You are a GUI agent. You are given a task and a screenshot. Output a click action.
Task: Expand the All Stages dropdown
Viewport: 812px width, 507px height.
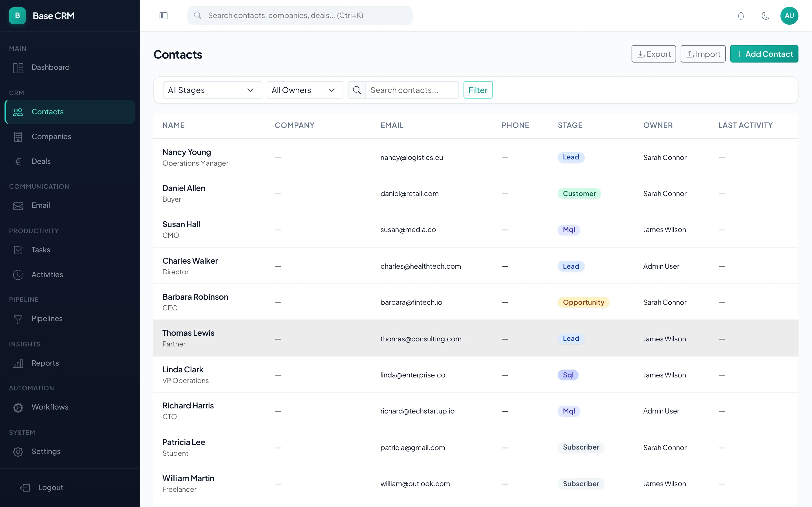(212, 90)
